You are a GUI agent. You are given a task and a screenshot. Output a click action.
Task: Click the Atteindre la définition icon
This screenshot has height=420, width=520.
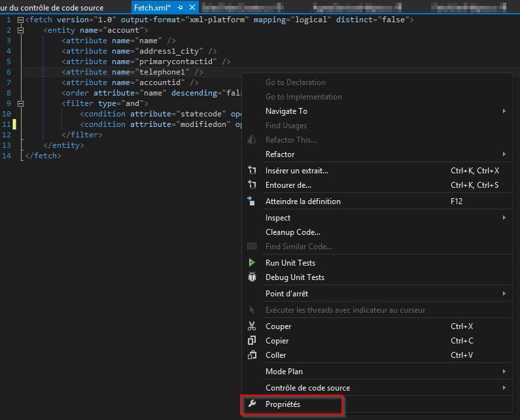click(x=251, y=201)
